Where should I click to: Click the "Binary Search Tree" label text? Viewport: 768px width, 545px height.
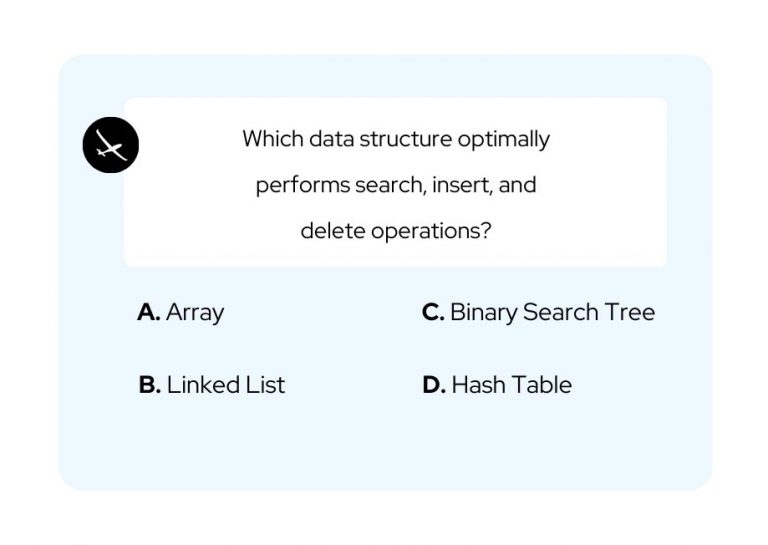tap(552, 312)
